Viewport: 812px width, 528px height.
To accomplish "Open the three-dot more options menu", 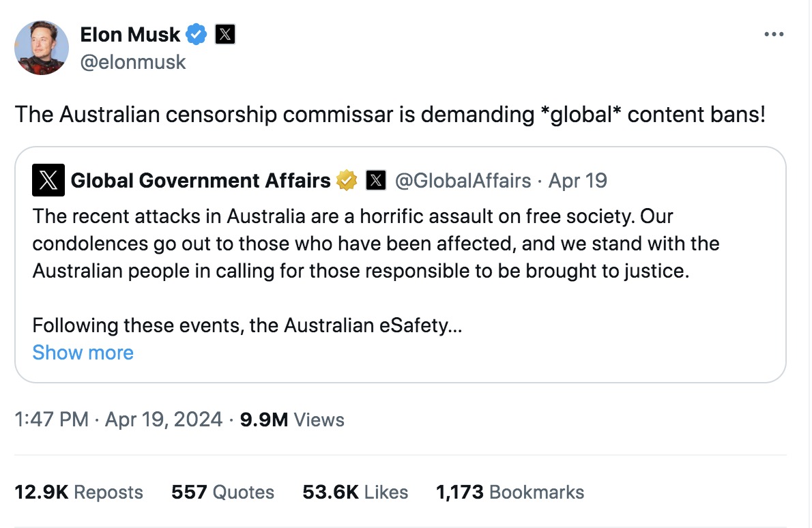I will coord(773,34).
